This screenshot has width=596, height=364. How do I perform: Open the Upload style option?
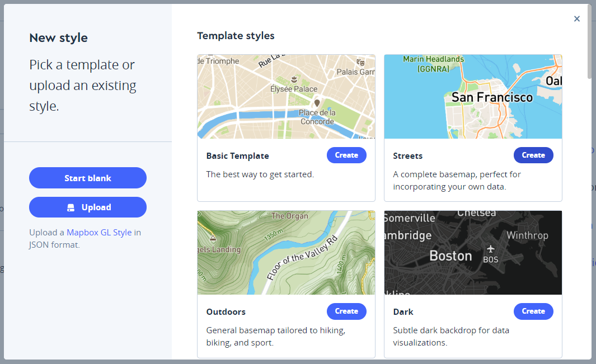click(x=87, y=207)
